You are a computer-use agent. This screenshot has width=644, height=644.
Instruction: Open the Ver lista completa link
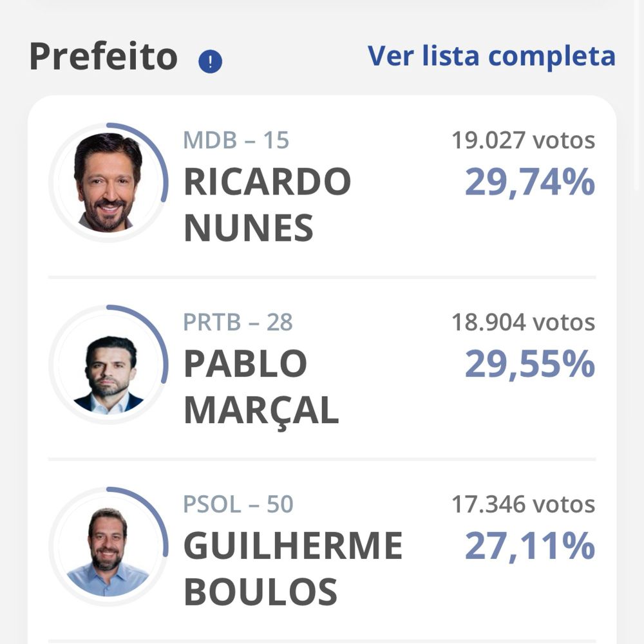[491, 56]
